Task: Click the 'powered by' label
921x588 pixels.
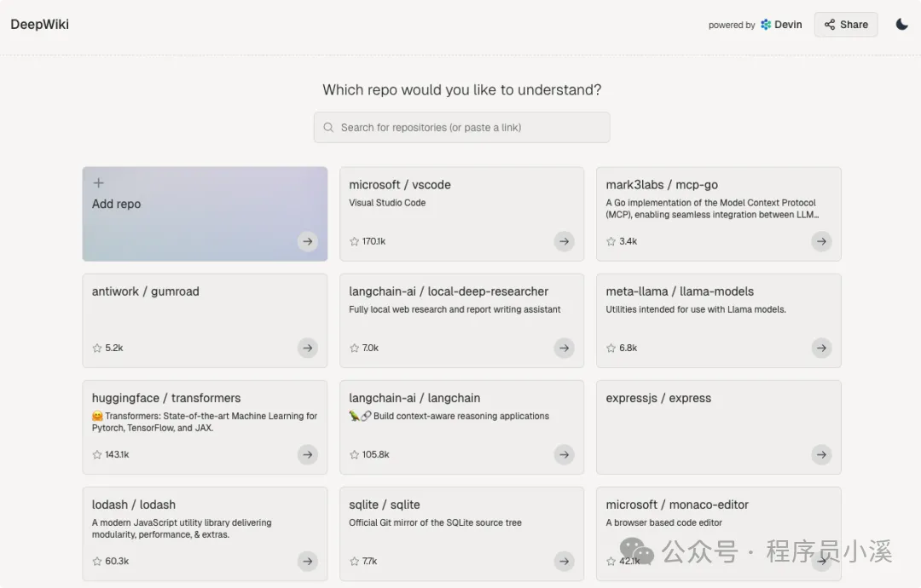Action: pyautogui.click(x=732, y=26)
